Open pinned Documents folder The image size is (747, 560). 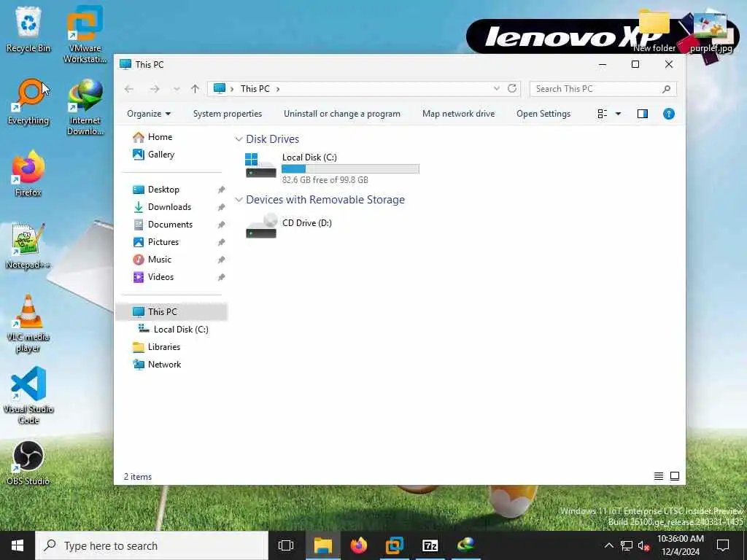click(x=171, y=225)
